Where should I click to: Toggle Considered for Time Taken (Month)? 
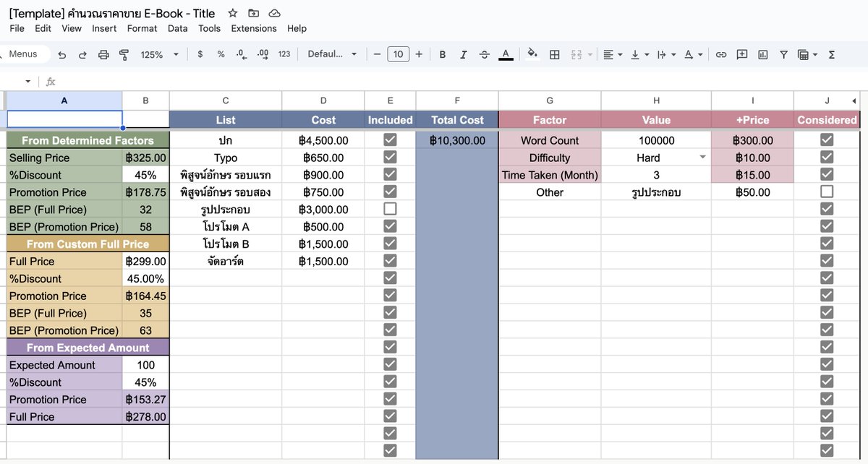(827, 174)
